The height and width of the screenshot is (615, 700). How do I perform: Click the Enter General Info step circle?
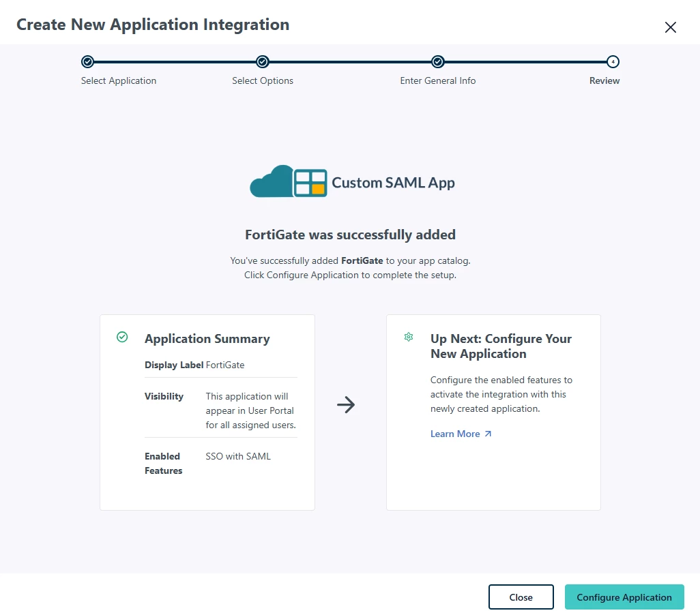coord(438,61)
